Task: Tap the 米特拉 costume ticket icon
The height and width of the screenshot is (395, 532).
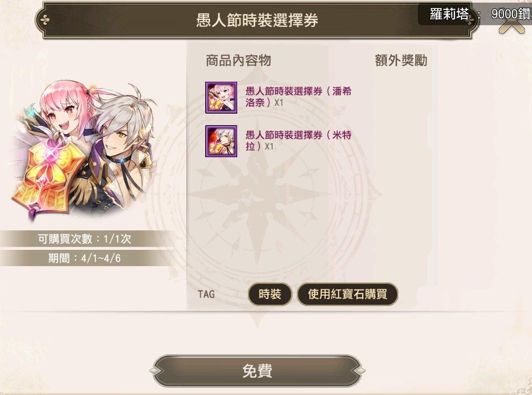Action: 221,141
